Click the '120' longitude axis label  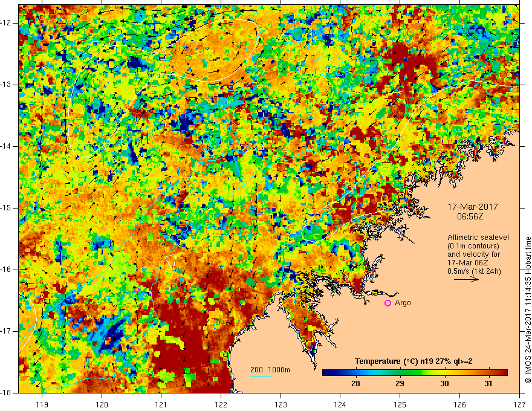click(x=102, y=404)
